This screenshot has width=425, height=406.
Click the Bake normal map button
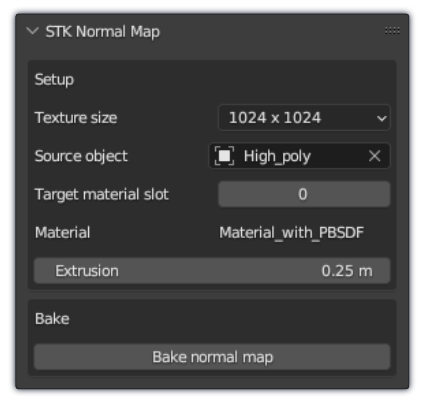[x=212, y=357]
